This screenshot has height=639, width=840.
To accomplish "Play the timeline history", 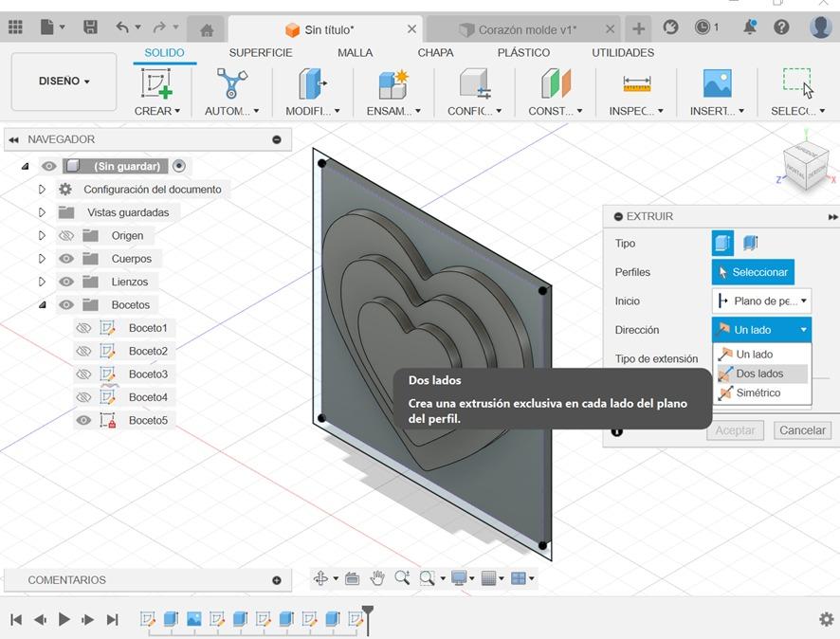I will [64, 619].
